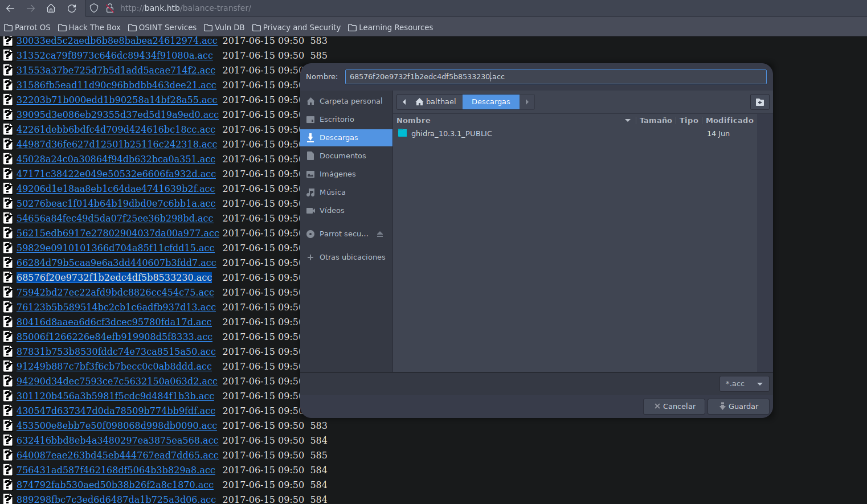Go back with the browser back arrow
The image size is (867, 504).
(x=10, y=9)
